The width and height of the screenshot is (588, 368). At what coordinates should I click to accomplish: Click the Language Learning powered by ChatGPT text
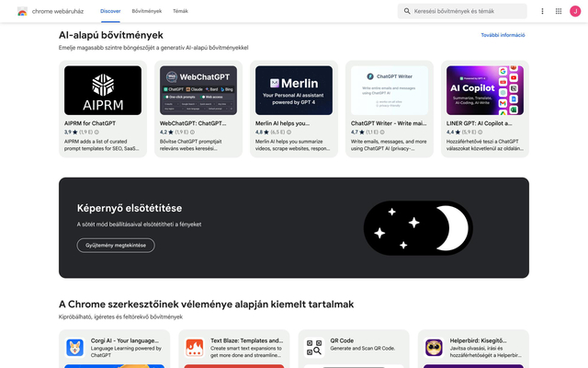(x=126, y=351)
